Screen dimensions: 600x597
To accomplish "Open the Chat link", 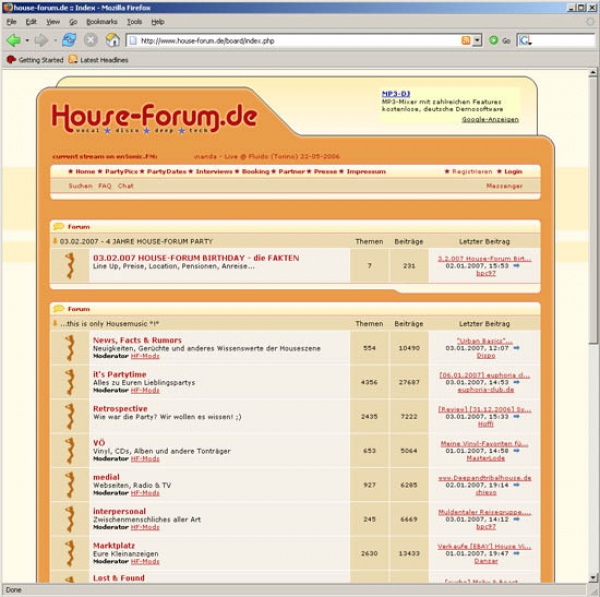I will [x=126, y=186].
